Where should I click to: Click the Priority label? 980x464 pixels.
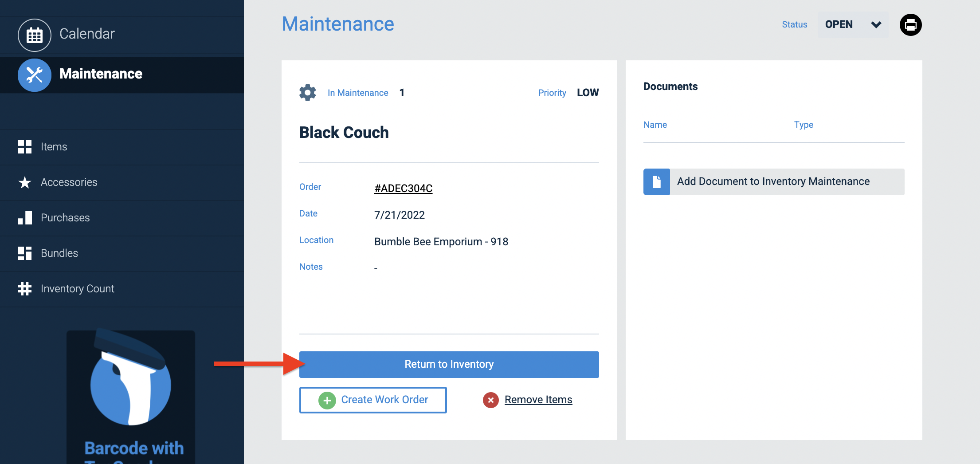click(552, 93)
